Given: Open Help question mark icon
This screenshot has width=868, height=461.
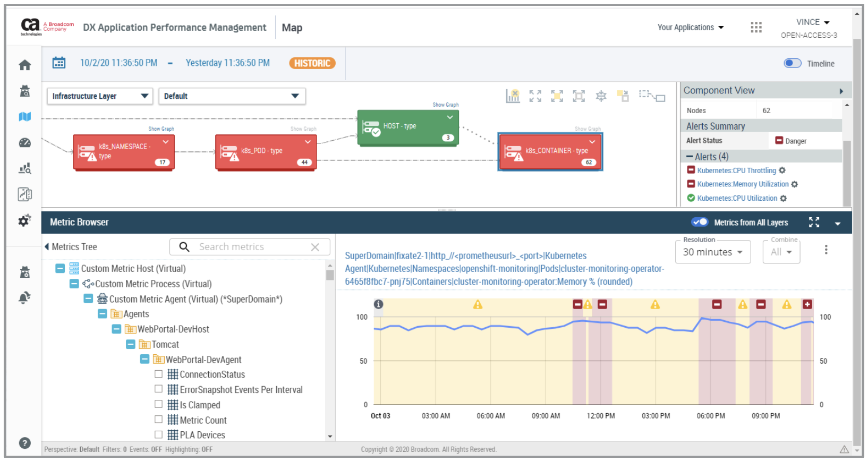Looking at the screenshot, I should (24, 443).
